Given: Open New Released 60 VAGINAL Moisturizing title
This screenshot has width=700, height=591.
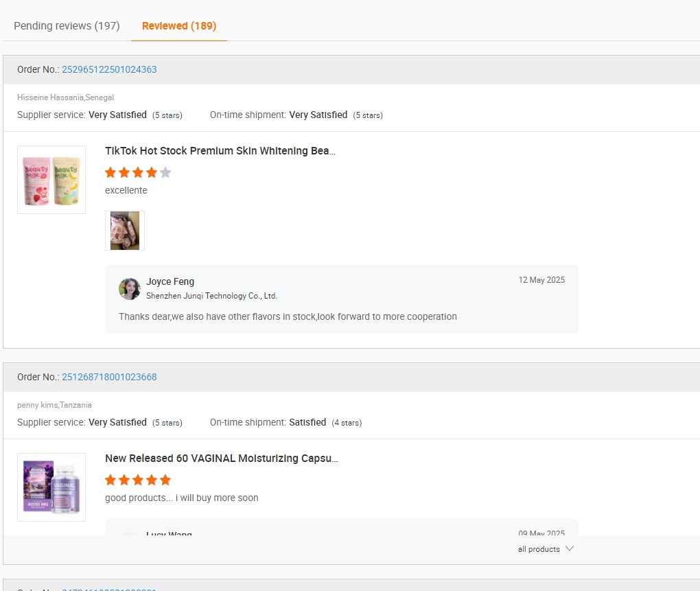Looking at the screenshot, I should pos(222,459).
